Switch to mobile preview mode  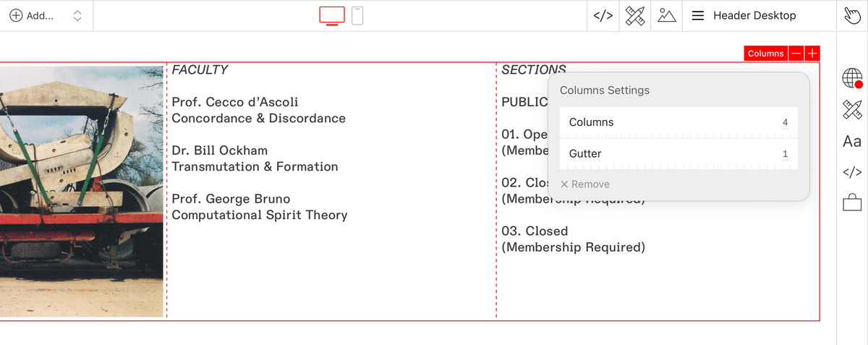357,15
